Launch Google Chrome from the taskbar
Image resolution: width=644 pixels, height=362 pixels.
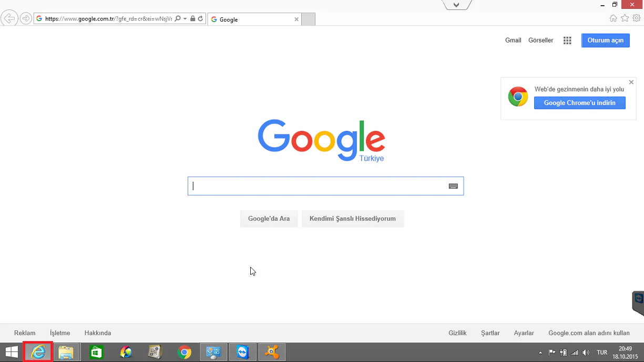[x=184, y=352]
